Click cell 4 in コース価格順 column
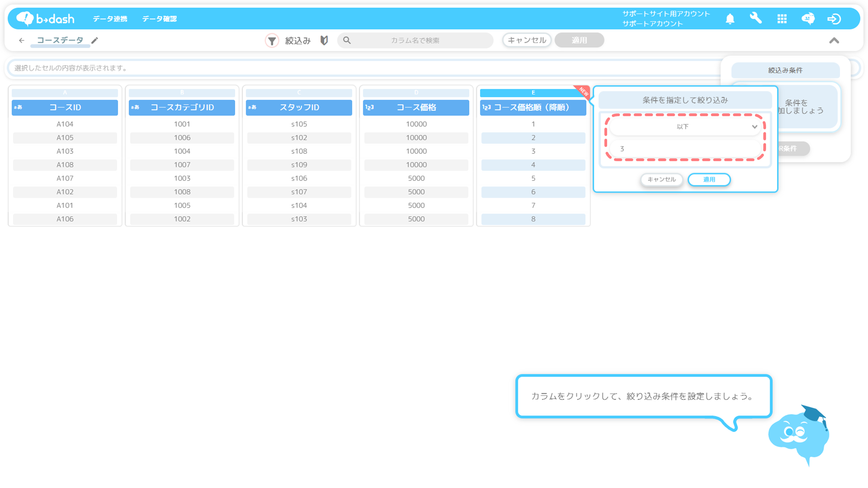Viewport: 868px width, 488px height. coord(533,165)
